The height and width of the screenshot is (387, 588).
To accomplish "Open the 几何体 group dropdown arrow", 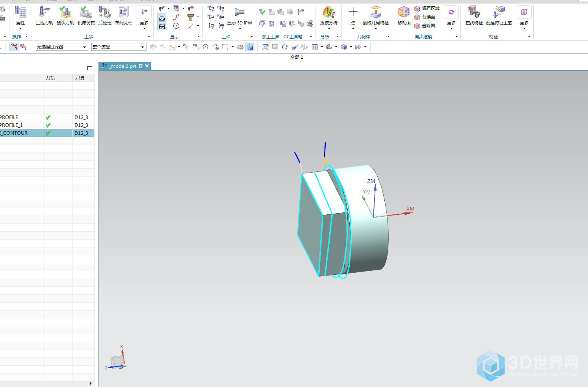I will pos(388,37).
